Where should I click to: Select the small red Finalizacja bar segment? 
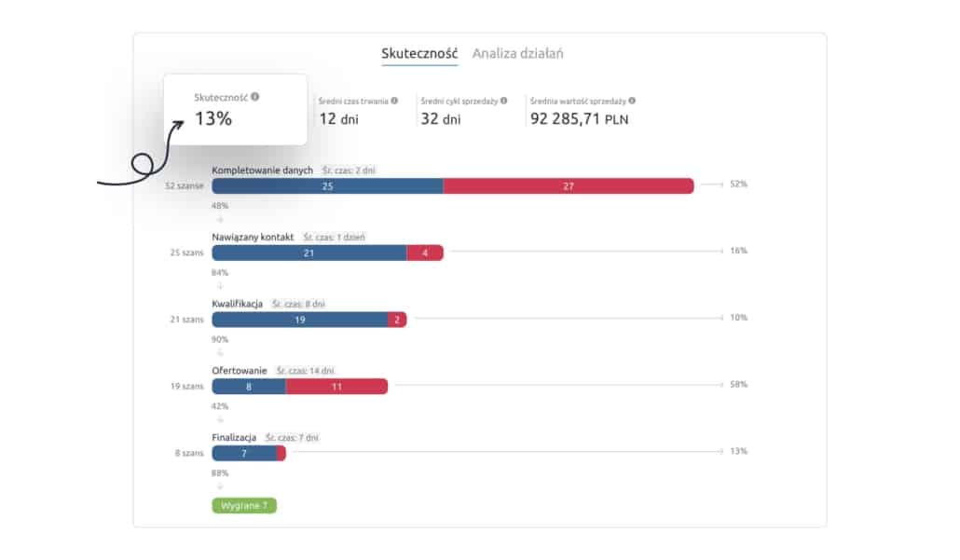[281, 454]
